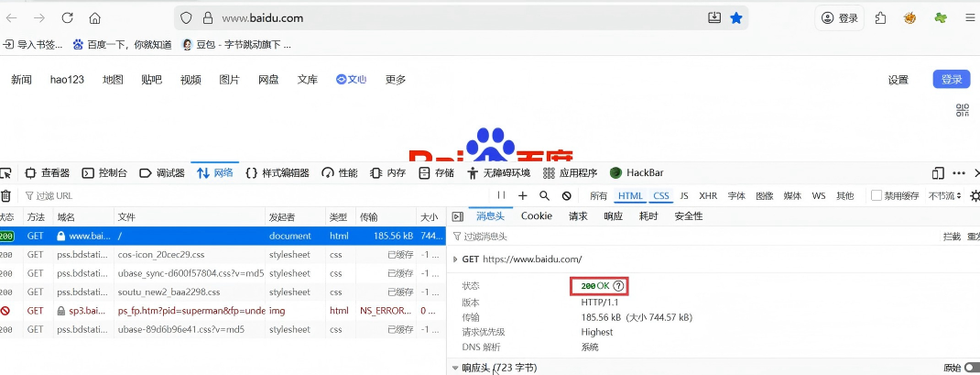
Task: Click the plus icon in network toolbar
Action: pyautogui.click(x=522, y=196)
